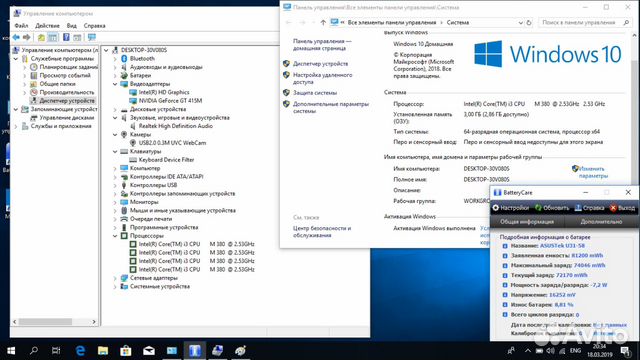
Task: Select Управление дисками in left tree
Action: (x=67, y=118)
